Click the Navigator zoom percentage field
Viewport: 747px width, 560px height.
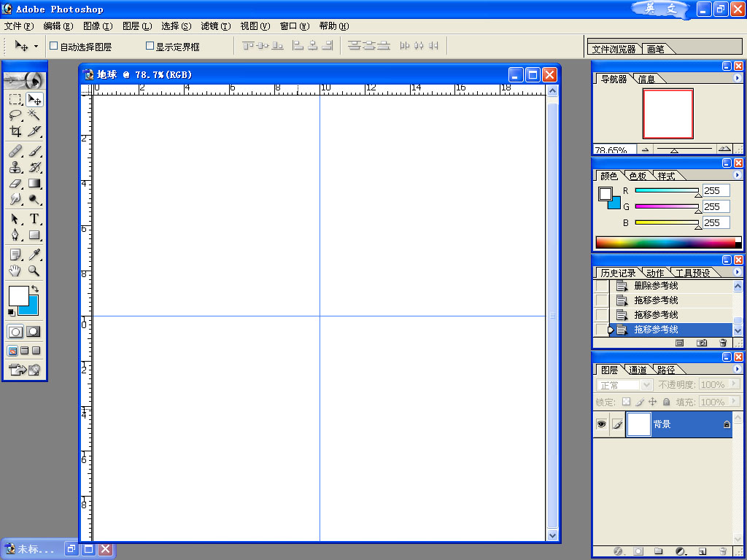[x=614, y=149]
